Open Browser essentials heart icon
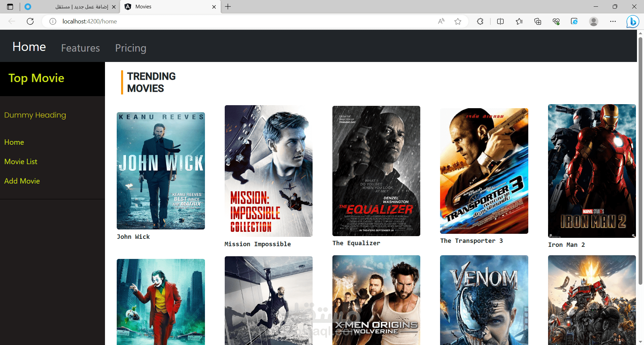The height and width of the screenshot is (345, 644). pos(556,21)
